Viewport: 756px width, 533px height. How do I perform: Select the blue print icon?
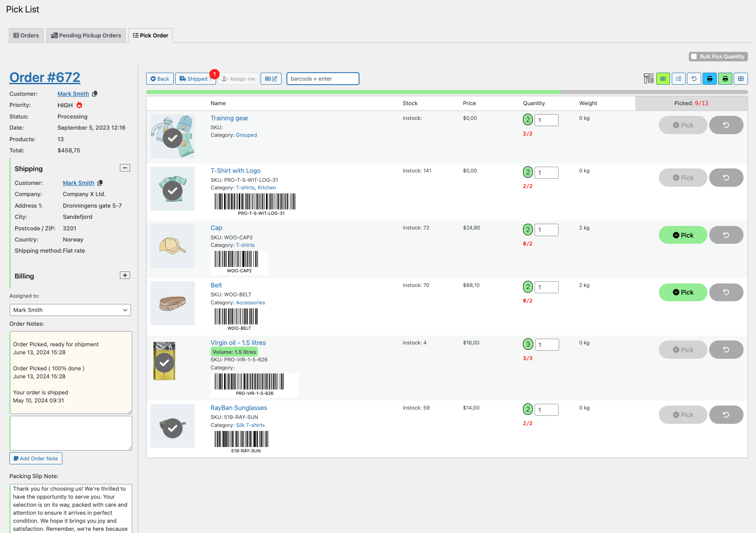(710, 78)
